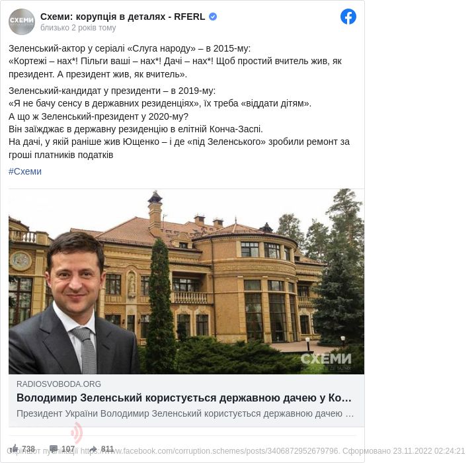Open the residence photo preview
The height and width of the screenshot is (463, 476).
click(x=186, y=281)
